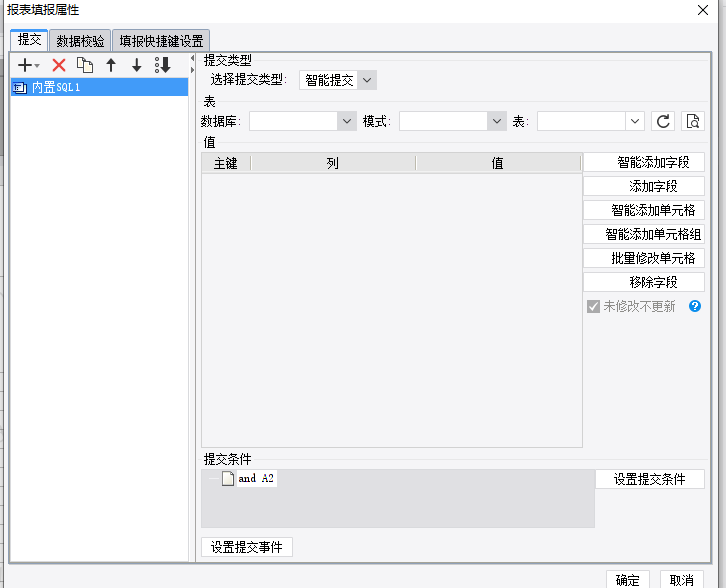
Task: Refresh the table list
Action: (663, 121)
